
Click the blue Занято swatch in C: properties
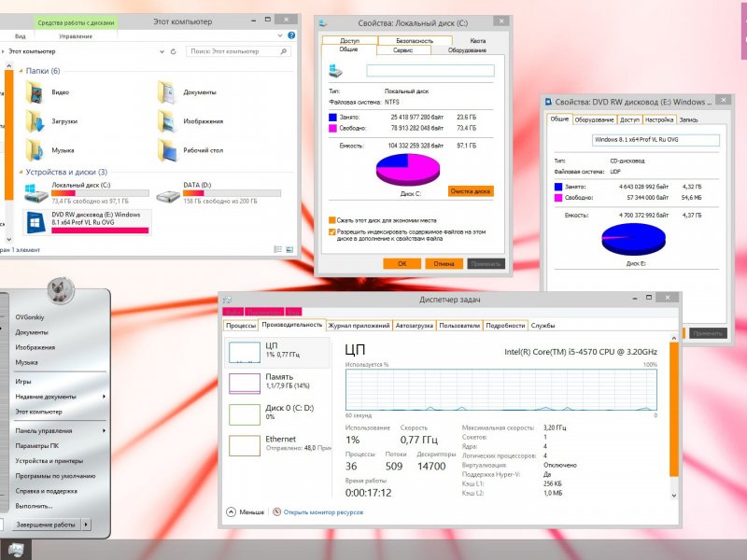tap(332, 118)
